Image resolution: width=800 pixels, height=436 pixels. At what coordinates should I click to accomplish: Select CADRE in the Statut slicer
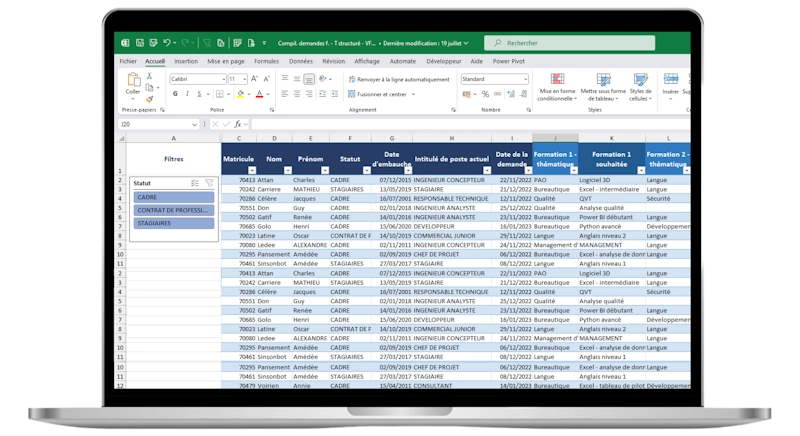(174, 198)
